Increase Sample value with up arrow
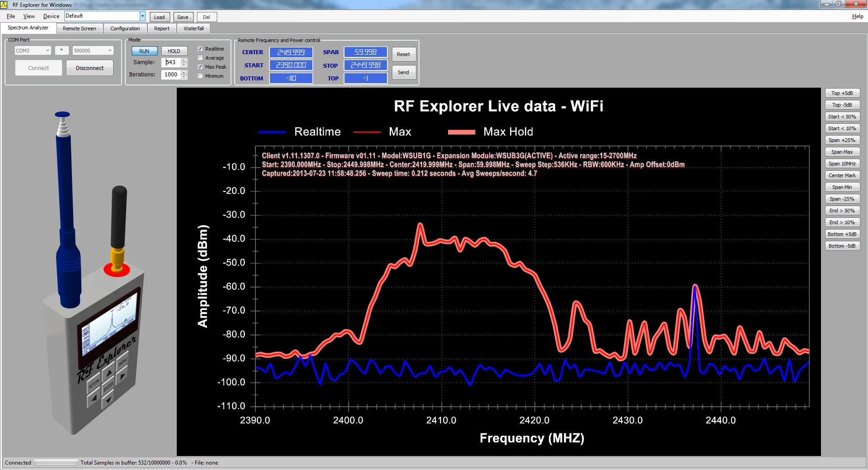This screenshot has height=470, width=868. tap(184, 60)
